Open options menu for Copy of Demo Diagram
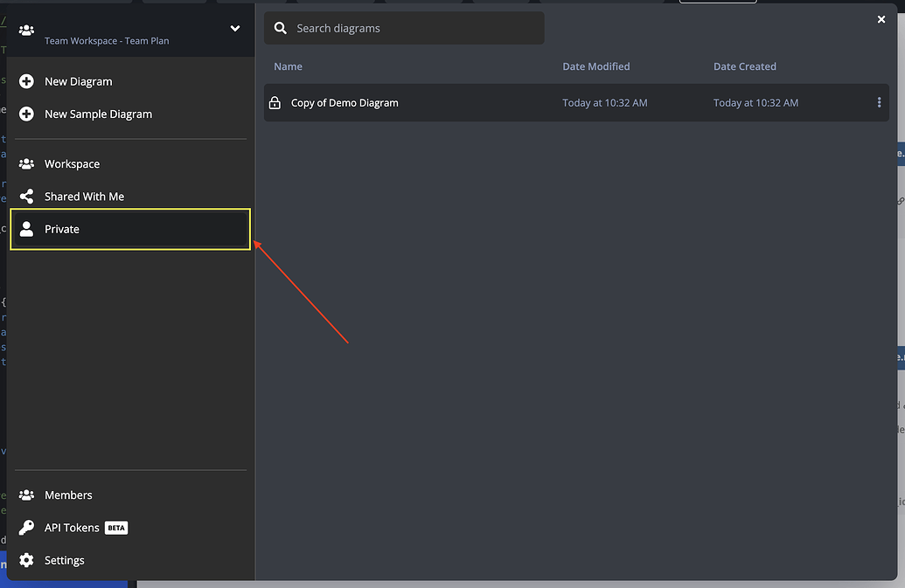 [x=880, y=102]
